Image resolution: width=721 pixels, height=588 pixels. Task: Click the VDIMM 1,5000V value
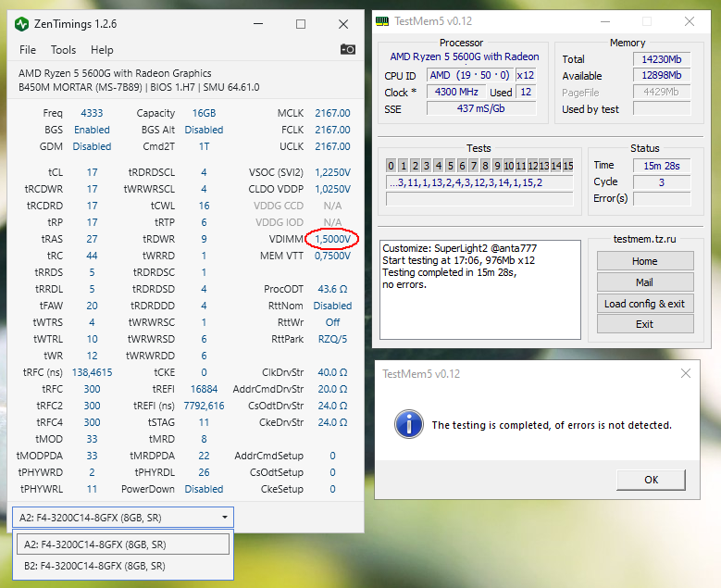(332, 239)
